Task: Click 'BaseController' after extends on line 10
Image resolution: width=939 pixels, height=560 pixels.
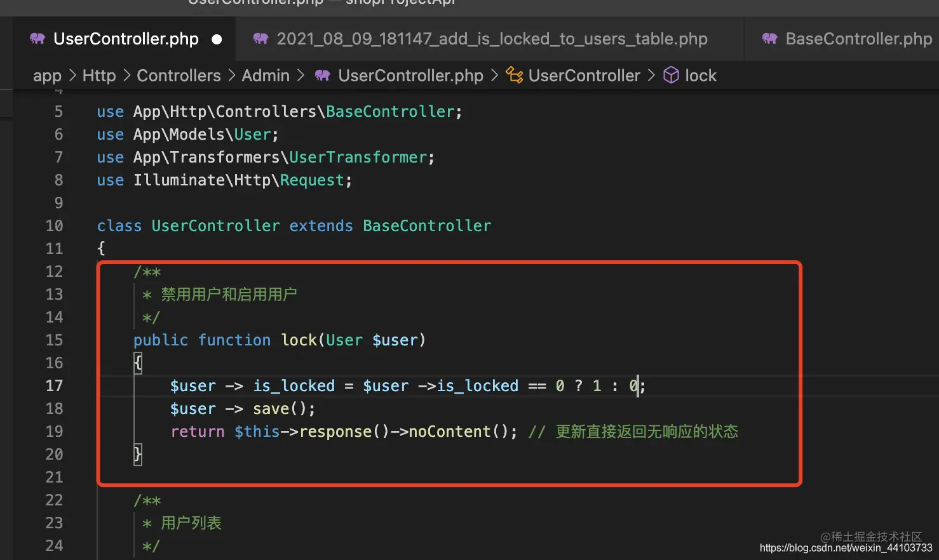Action: click(x=427, y=226)
